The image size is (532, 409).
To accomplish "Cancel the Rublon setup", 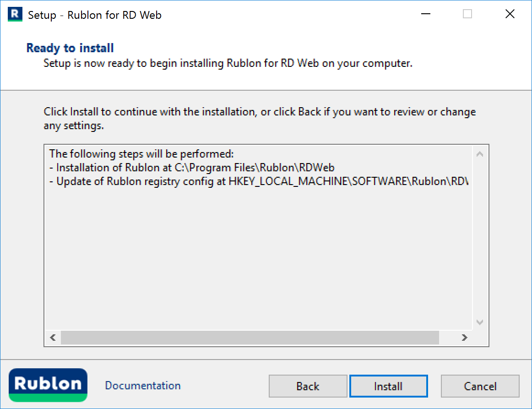I will click(x=480, y=386).
